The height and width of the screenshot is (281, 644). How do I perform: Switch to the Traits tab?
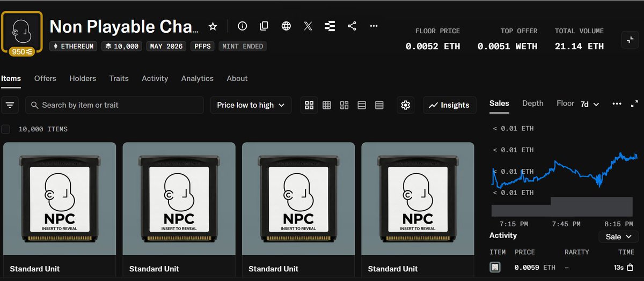(x=119, y=78)
